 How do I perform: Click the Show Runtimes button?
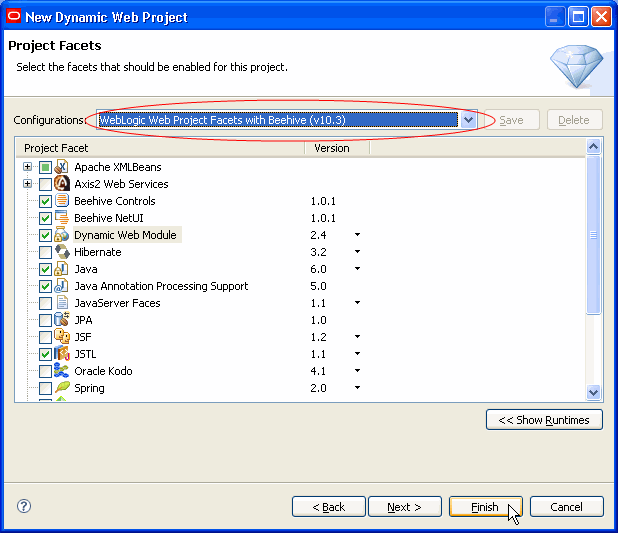click(x=544, y=420)
